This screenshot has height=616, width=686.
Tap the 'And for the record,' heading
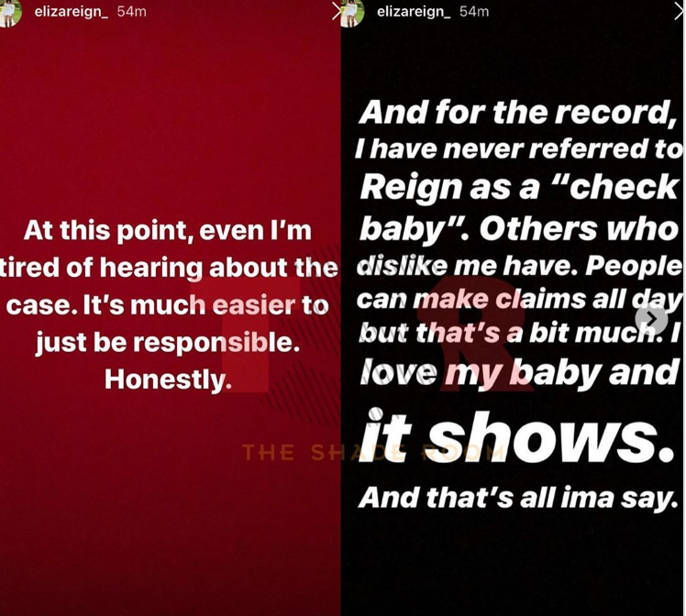click(x=517, y=113)
